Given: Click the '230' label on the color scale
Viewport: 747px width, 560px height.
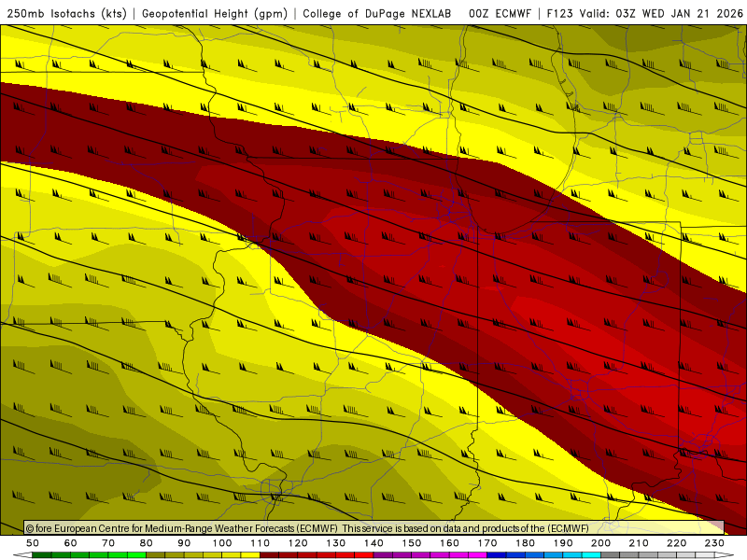Looking at the screenshot, I should (x=714, y=543).
